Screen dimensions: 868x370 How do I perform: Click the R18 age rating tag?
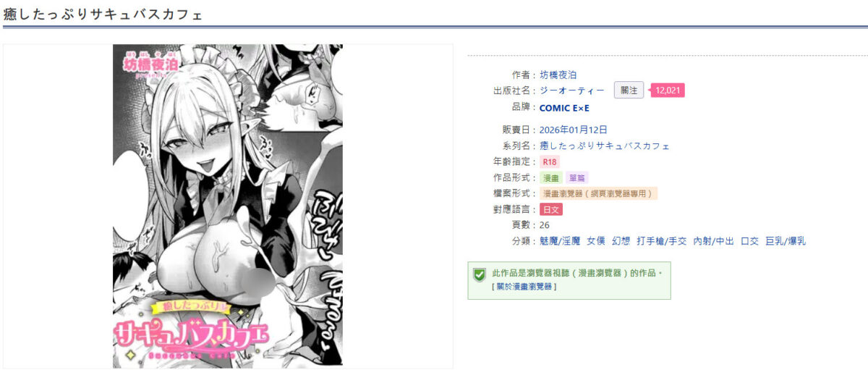550,161
